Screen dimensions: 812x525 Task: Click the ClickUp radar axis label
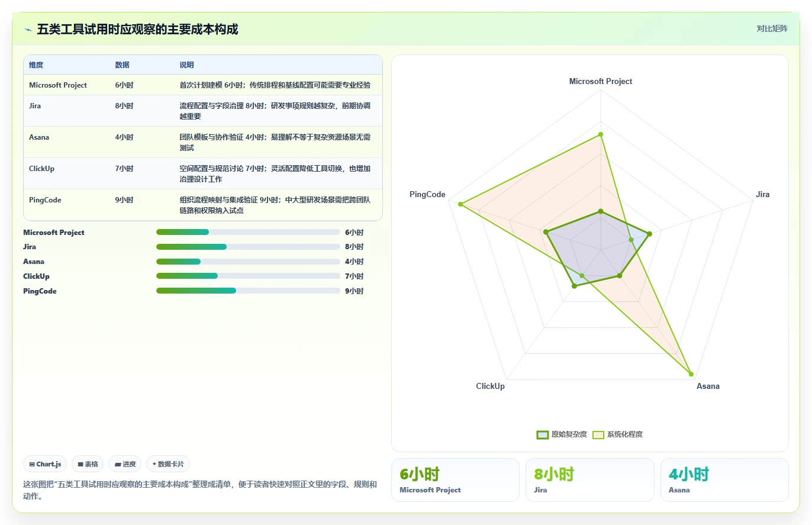click(x=491, y=386)
